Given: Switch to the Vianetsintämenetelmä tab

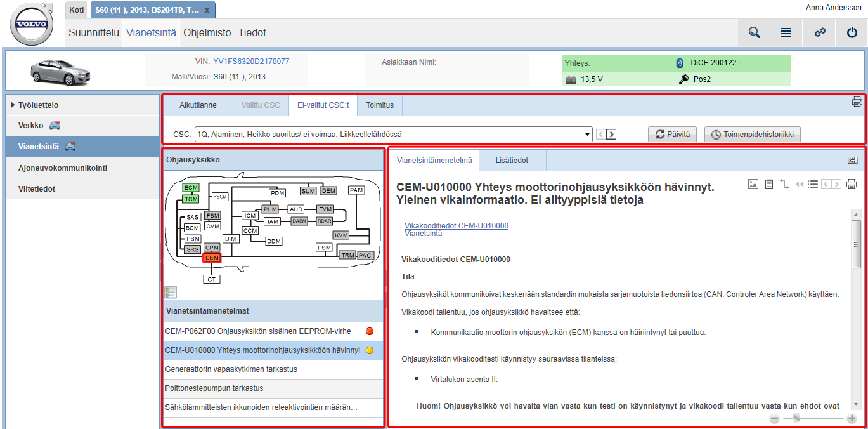Looking at the screenshot, I should click(434, 161).
